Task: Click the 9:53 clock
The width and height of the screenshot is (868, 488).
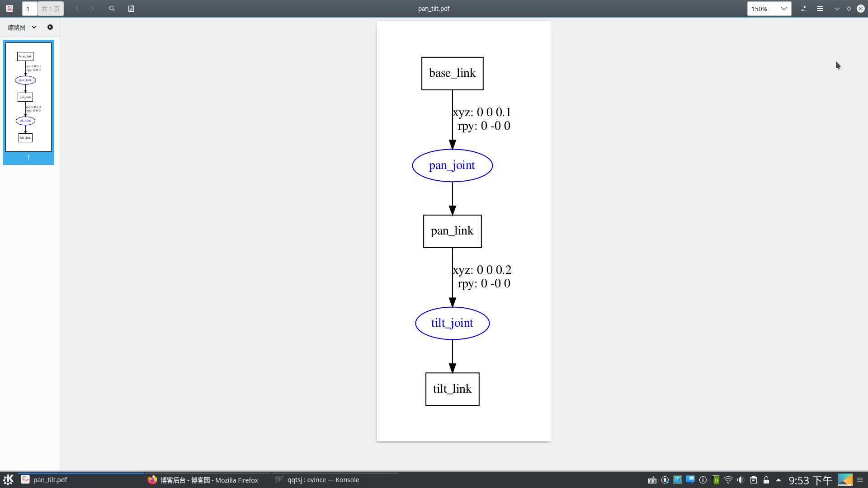Action: pos(811,480)
